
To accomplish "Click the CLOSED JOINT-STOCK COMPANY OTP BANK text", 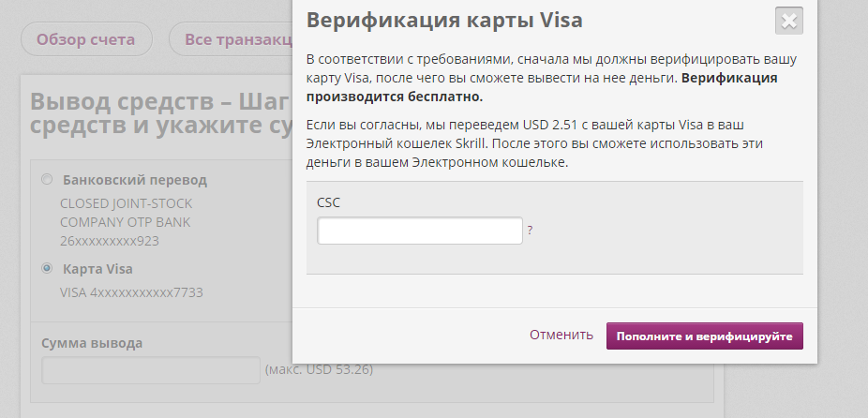I will pos(126,212).
